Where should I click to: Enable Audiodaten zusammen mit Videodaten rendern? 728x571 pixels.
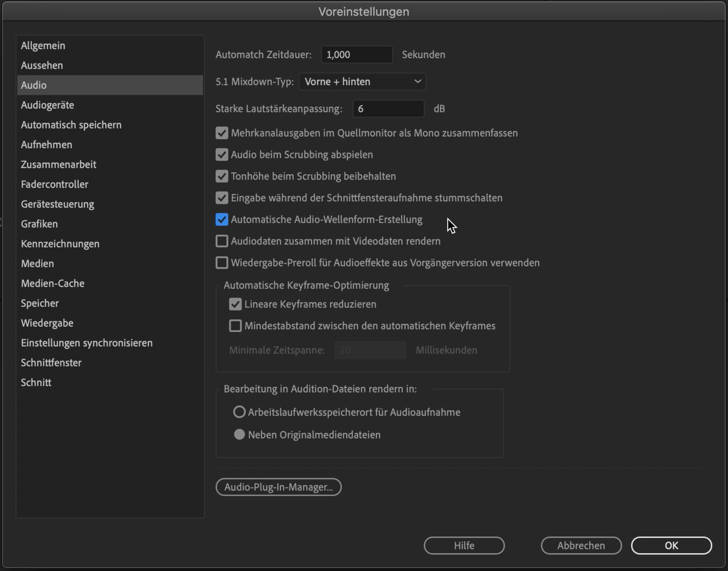coord(222,241)
